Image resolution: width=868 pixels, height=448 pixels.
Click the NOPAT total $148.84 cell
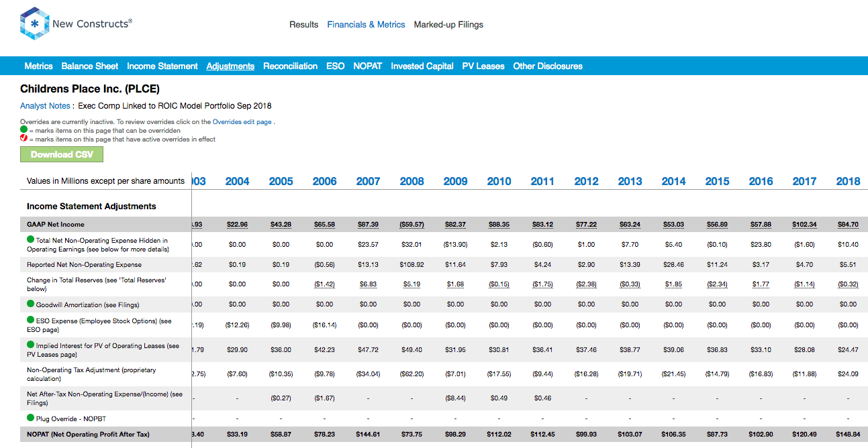pyautogui.click(x=848, y=435)
